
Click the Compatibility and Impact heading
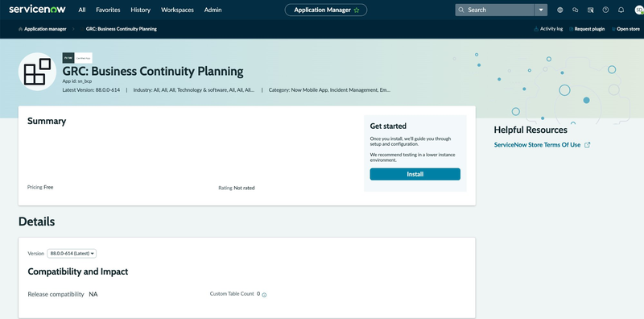click(78, 271)
